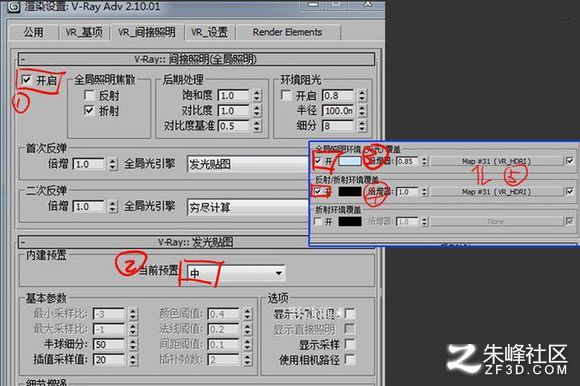Click the 环境阻光 细分 input field
Viewport: 580px width, 386px height.
[338, 126]
